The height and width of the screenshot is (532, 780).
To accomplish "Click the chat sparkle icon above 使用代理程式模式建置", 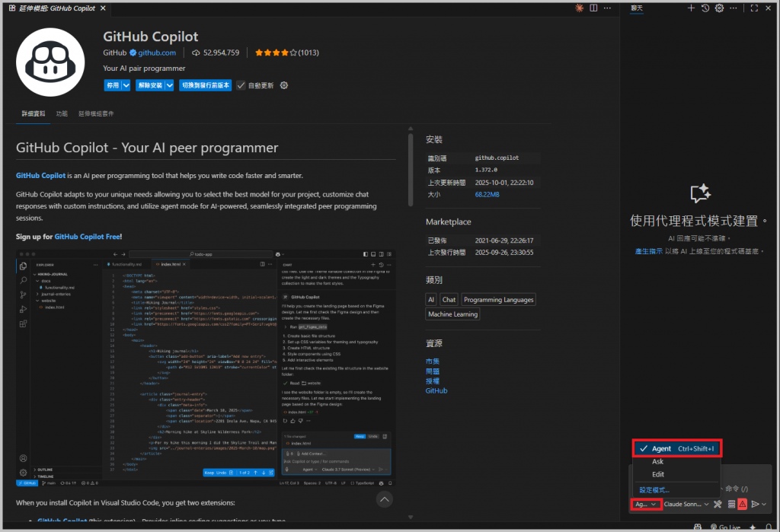I will 701,193.
